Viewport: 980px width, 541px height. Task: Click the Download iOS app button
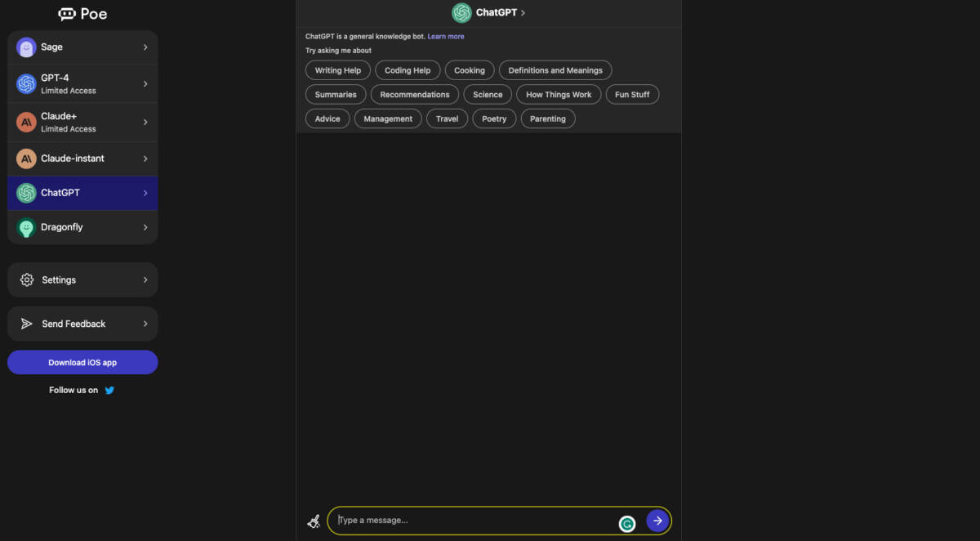pos(82,362)
